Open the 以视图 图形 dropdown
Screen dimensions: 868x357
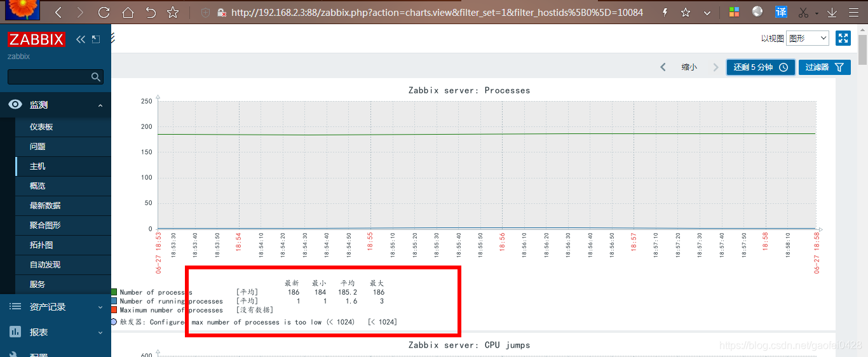(808, 39)
